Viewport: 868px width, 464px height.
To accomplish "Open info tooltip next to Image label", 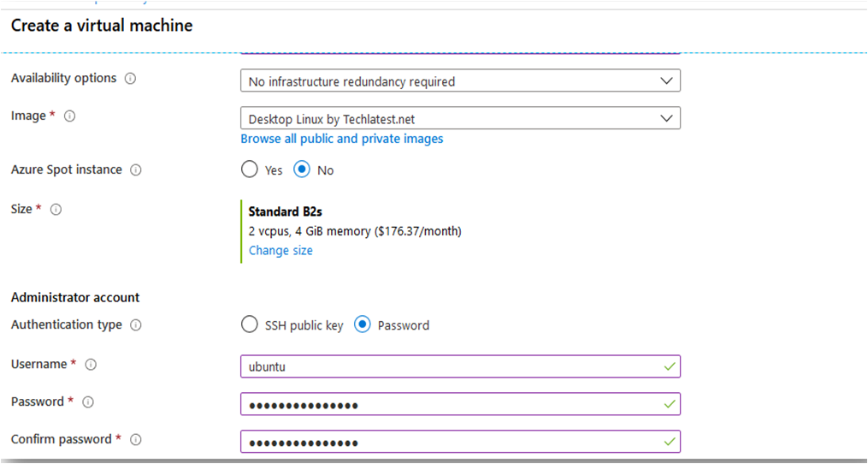I will coord(70,116).
